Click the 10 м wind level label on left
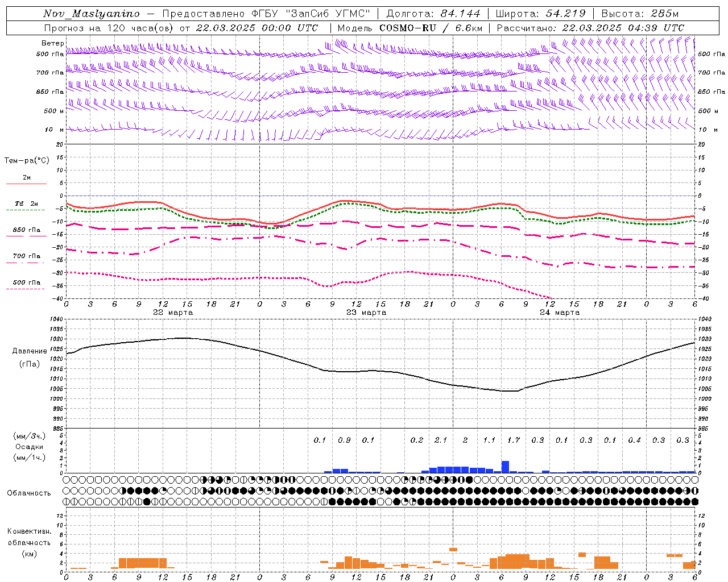Screen dimensions: 728x582 click(x=55, y=130)
